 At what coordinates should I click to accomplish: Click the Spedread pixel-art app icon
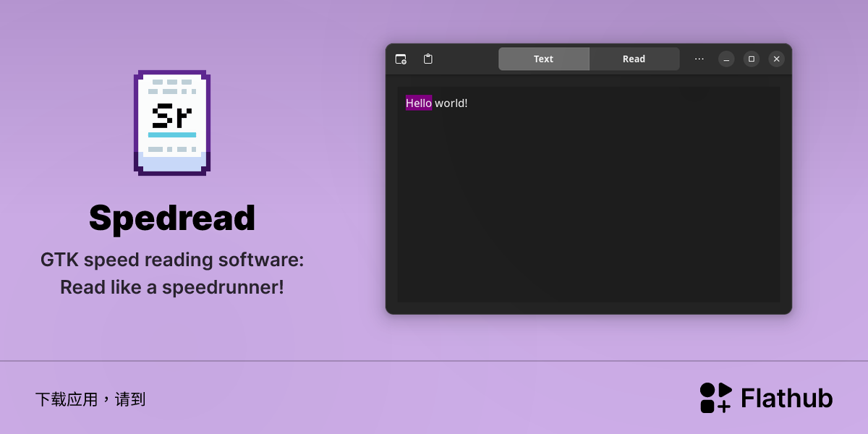172,122
